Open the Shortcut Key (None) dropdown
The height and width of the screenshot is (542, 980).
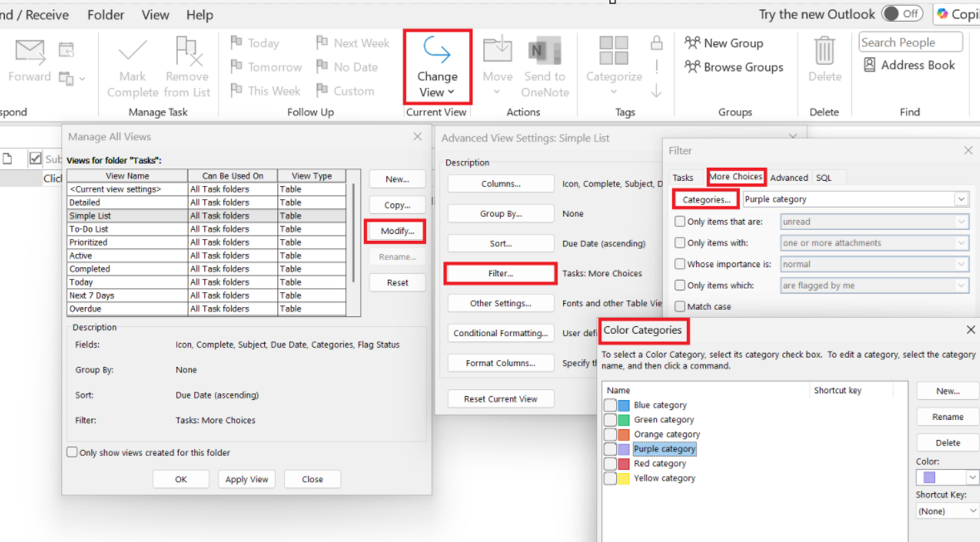[972, 510]
